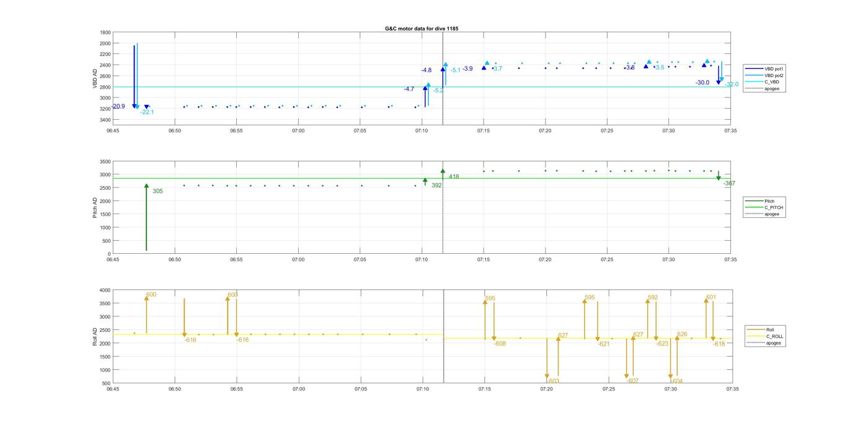Click the '-5.1' value label
Screen dimensions: 868x430
click(x=456, y=71)
